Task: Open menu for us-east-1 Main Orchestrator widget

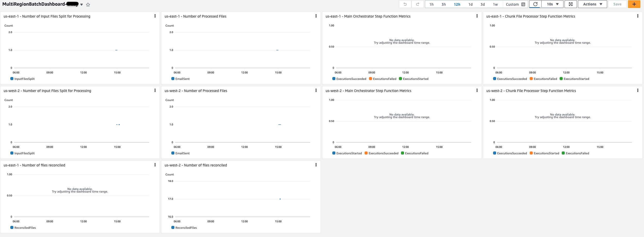Action: 477,16
